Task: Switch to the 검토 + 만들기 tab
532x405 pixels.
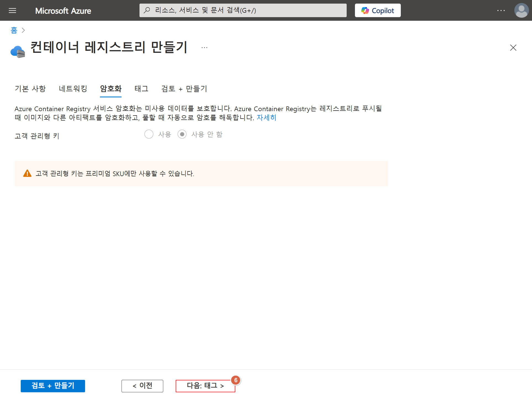Action: (184, 88)
